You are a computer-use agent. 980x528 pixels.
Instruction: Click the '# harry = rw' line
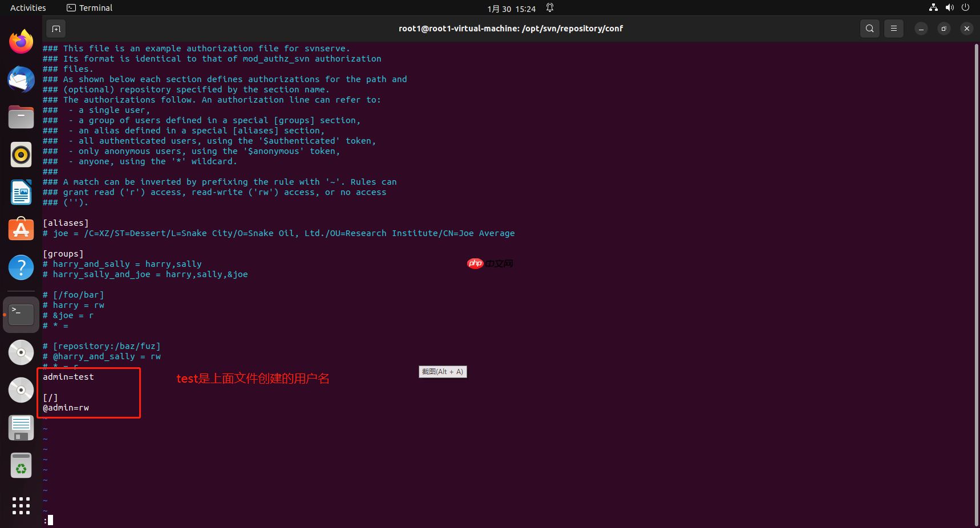click(74, 305)
